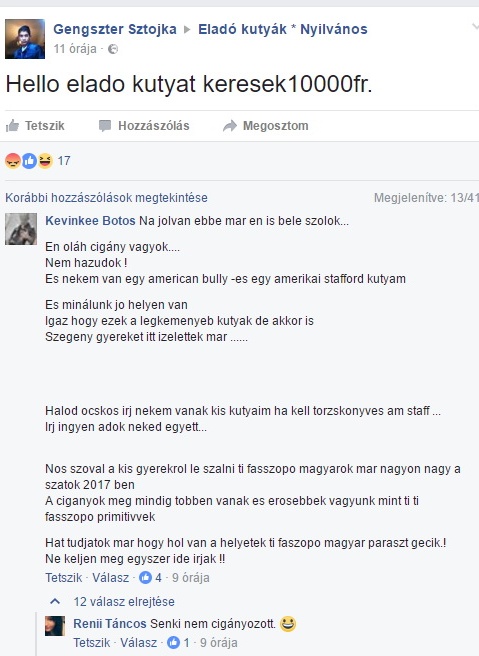Open Gengszter Sztojka's profile picture
479x656 pixels.
(x=25, y=39)
